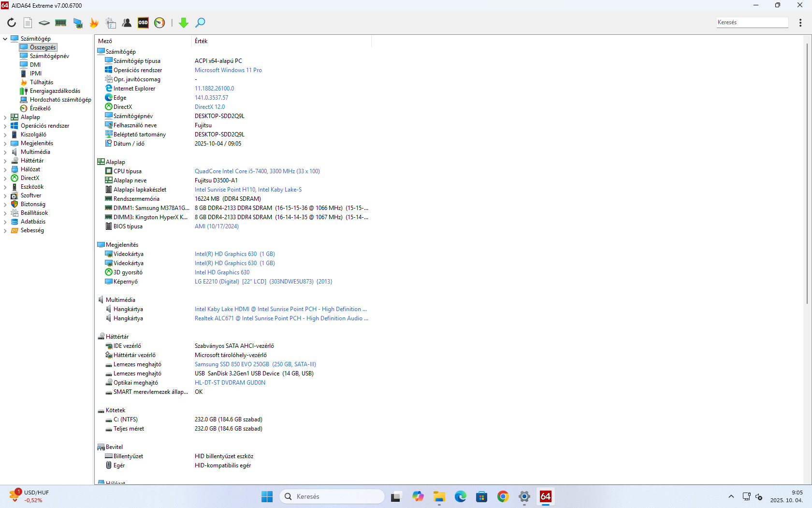Click the Érték column header
The height and width of the screenshot is (508, 812).
tap(281, 41)
